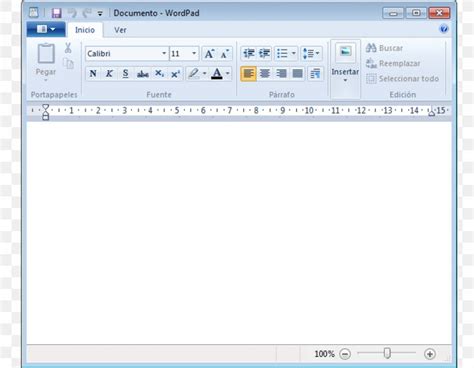Screen dimensions: 474x368
Task: Click the Copy icon below scissors
Action: (68, 63)
